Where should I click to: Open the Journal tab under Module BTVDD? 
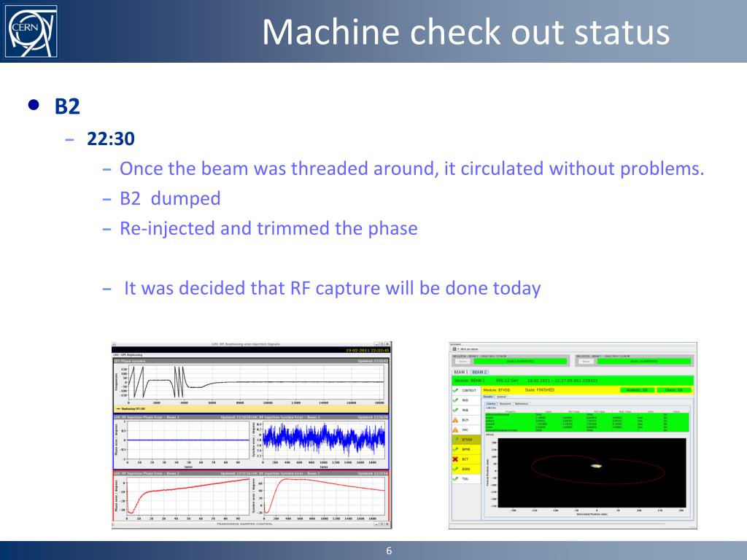pos(502,397)
